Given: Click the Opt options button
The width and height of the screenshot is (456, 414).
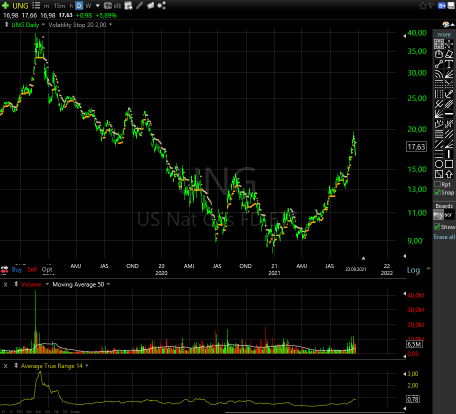Looking at the screenshot, I should [47, 269].
